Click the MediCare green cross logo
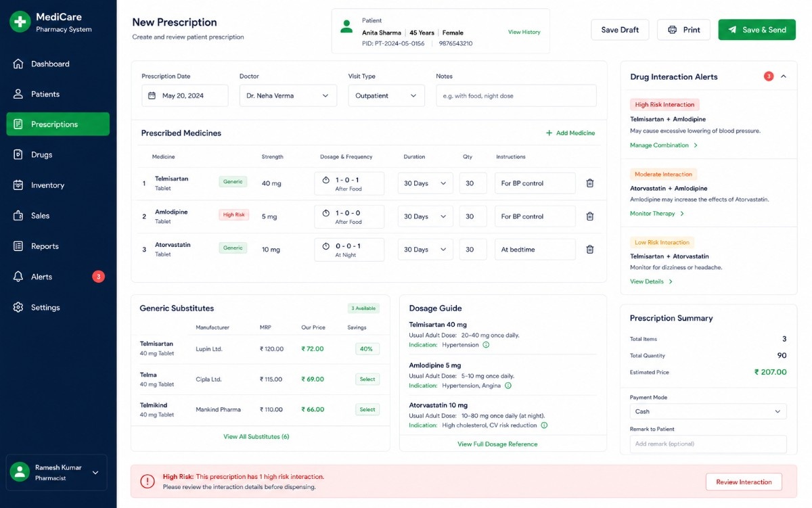The height and width of the screenshot is (508, 812). (20, 22)
